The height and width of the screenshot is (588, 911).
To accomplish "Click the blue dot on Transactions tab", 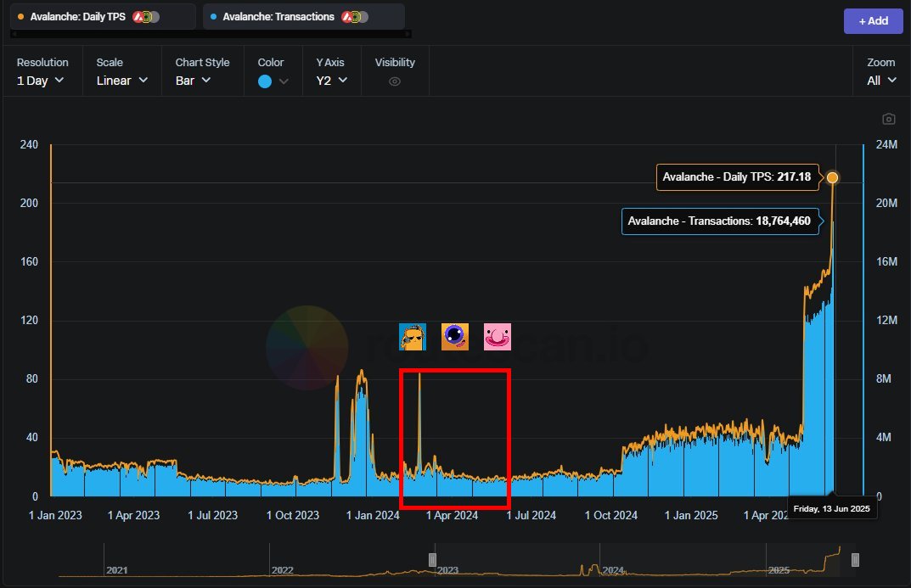I will [213, 17].
